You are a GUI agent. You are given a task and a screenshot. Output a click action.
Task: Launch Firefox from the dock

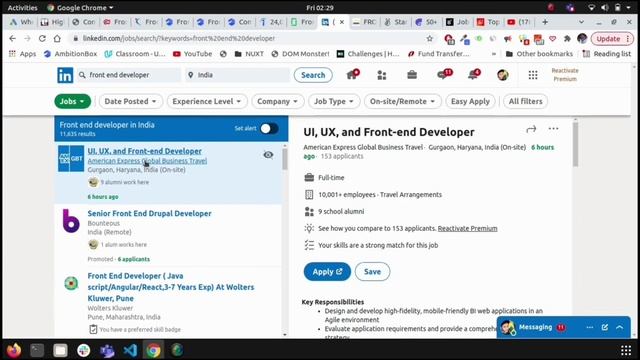(x=13, y=350)
